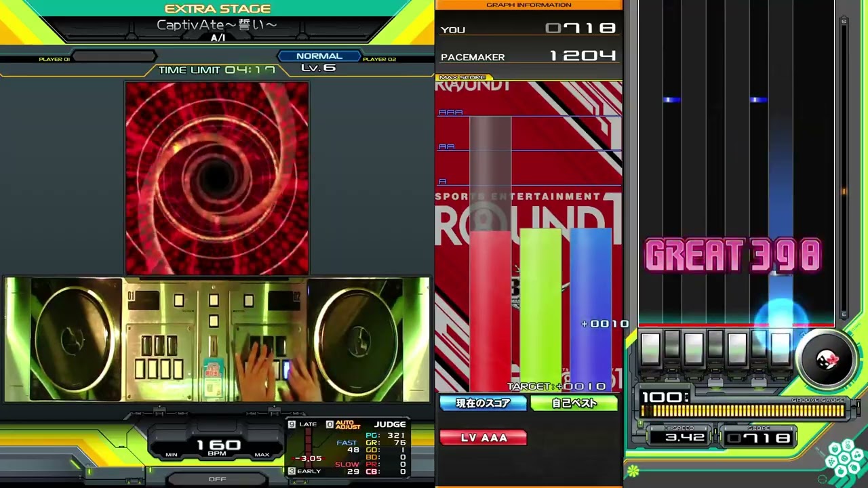Click the TARGET:+0010 text
868x488 pixels.
pyautogui.click(x=556, y=386)
